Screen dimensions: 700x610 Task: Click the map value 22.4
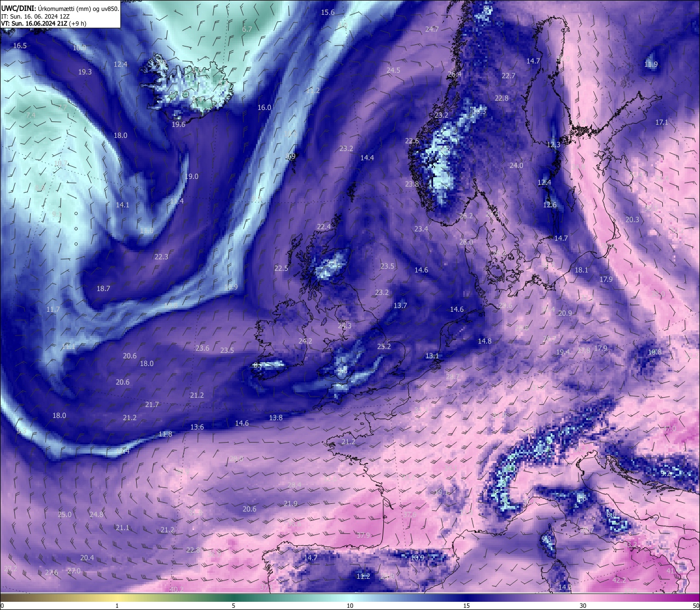point(324,227)
